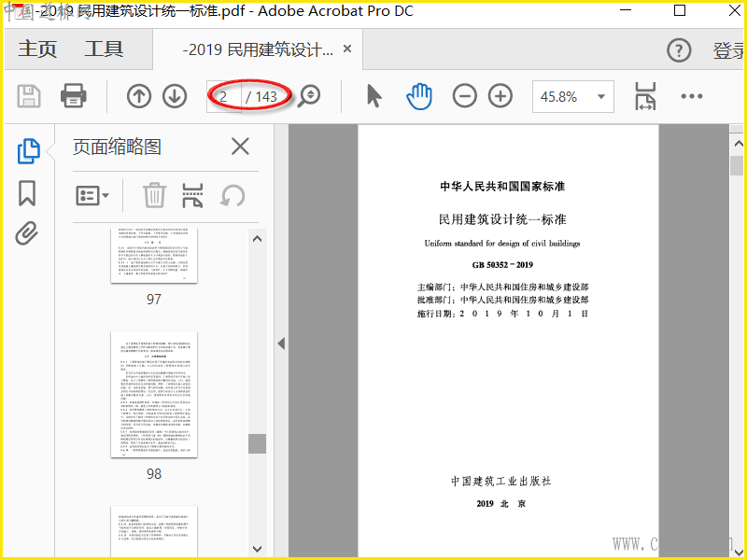Click the 2019 北京 text
The height and width of the screenshot is (560, 747).
coord(501,504)
